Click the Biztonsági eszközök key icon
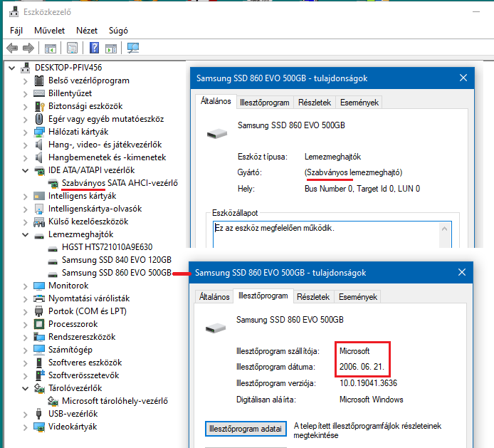 pos(39,106)
